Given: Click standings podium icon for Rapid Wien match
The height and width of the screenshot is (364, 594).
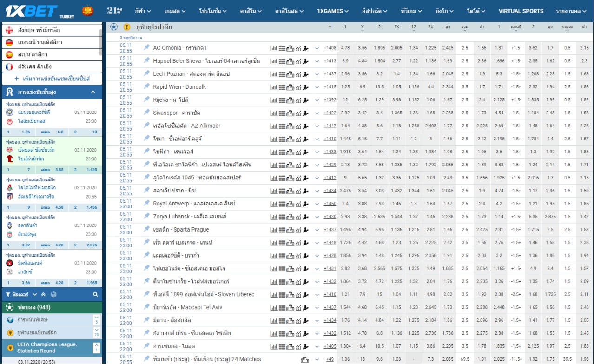Looking at the screenshot, I should 290,87.
